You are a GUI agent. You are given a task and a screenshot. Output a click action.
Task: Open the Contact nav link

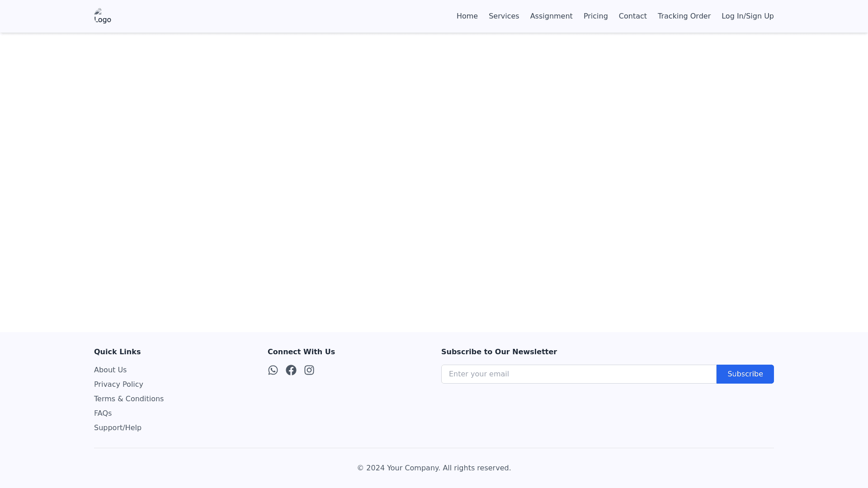632,16
